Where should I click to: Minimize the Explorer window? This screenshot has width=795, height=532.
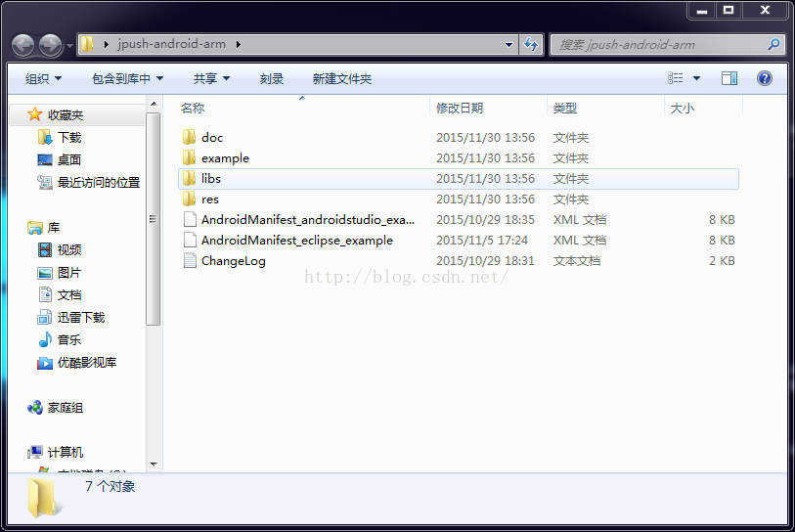click(702, 10)
